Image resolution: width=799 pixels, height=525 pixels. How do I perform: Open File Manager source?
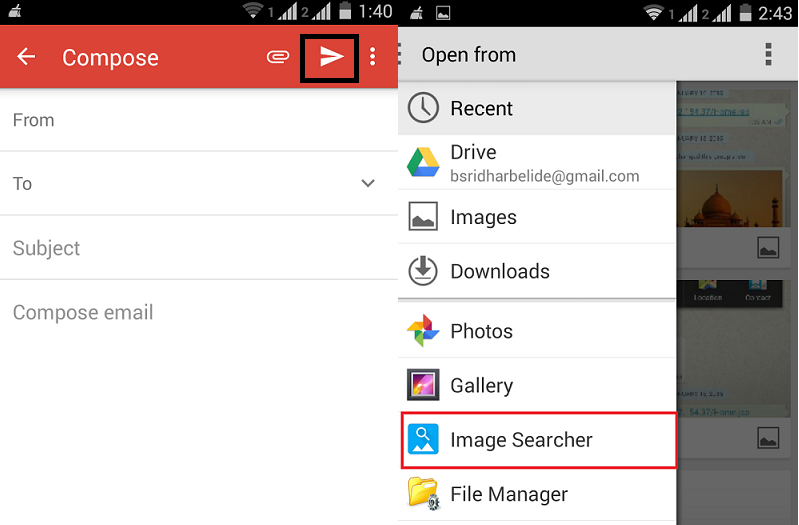tap(537, 494)
